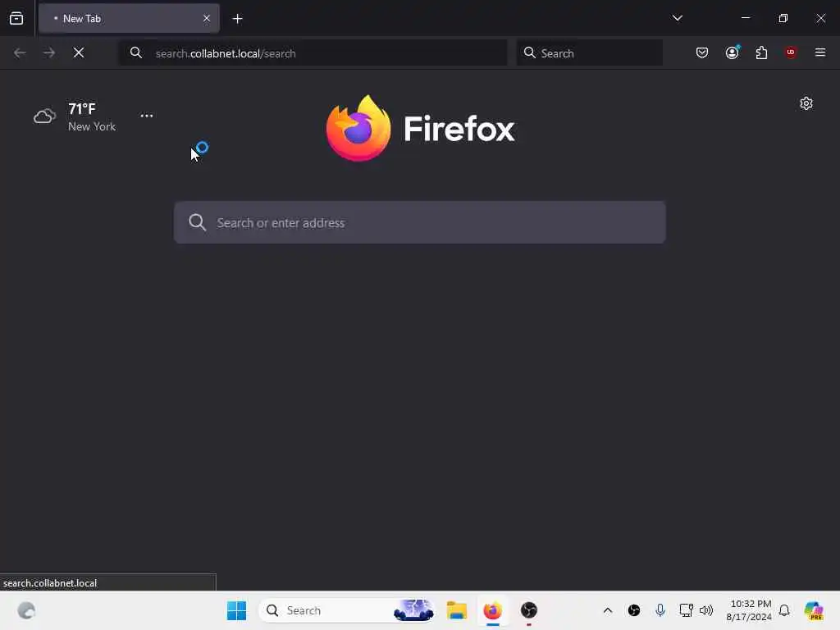This screenshot has height=630, width=840.
Task: Open the Windows Start menu
Action: 236,610
